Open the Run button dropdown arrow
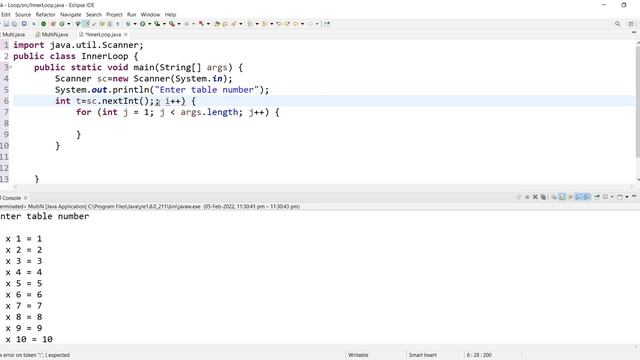640x360 pixels. [x=149, y=24]
